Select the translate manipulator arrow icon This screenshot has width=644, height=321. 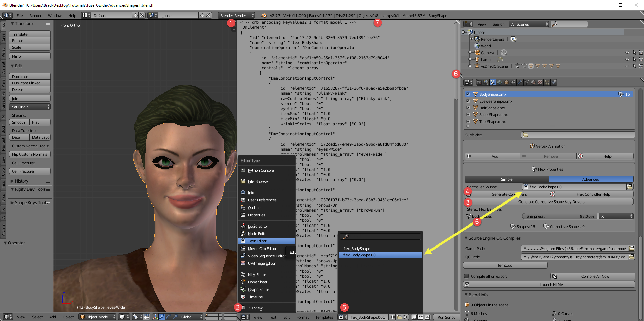162,317
